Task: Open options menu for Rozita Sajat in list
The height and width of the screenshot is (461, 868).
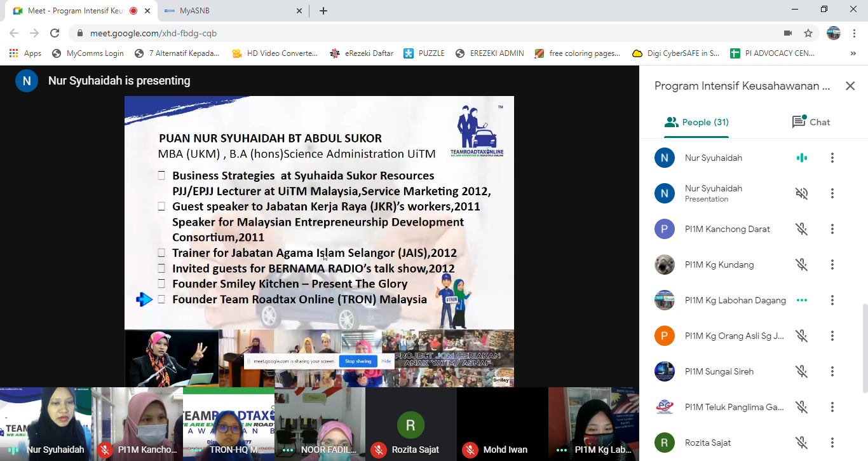Action: [x=832, y=443]
